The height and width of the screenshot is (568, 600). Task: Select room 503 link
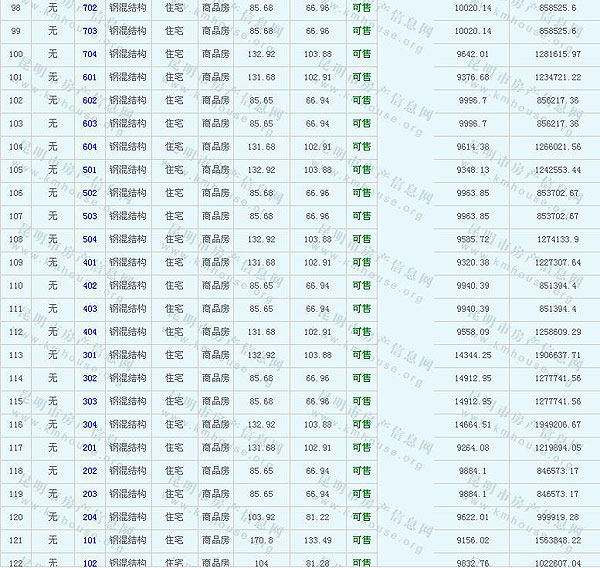click(x=90, y=216)
